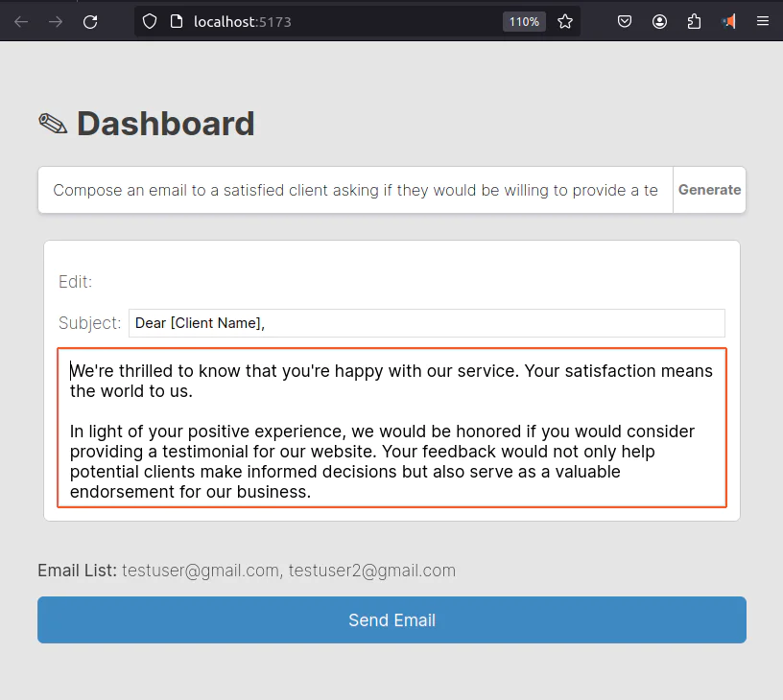The width and height of the screenshot is (783, 700).
Task: Click the pencil icon beside Dashboard
Action: [53, 124]
